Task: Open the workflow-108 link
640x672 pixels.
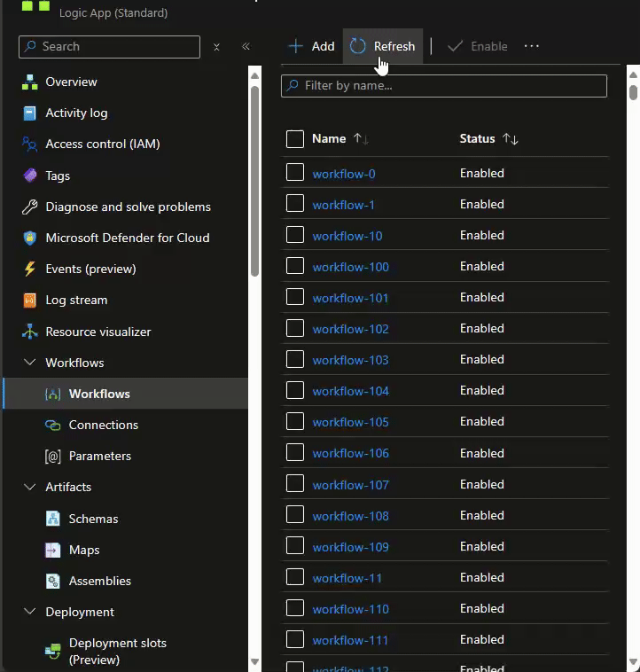Action: point(350,517)
